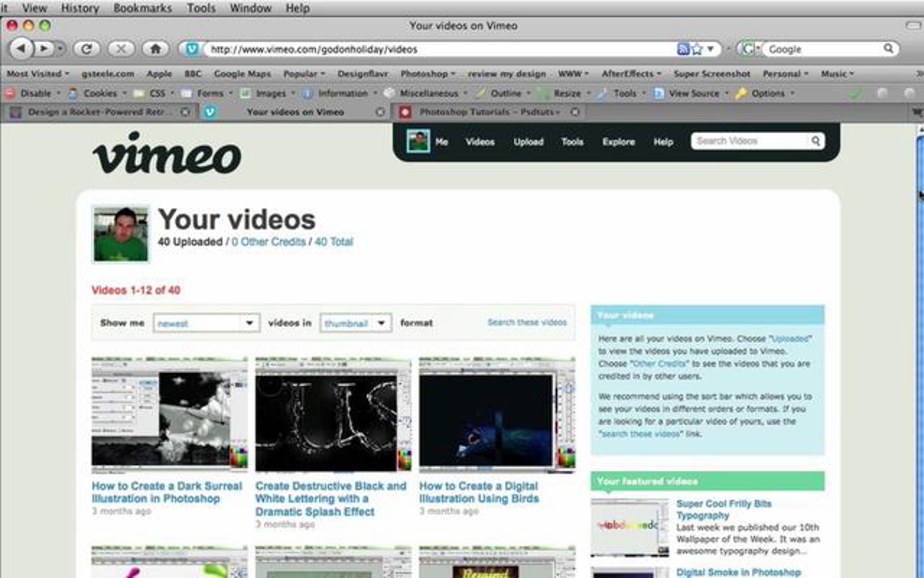Open Information menu in Web Developer toolbar
The width and height of the screenshot is (924, 578).
(x=340, y=93)
